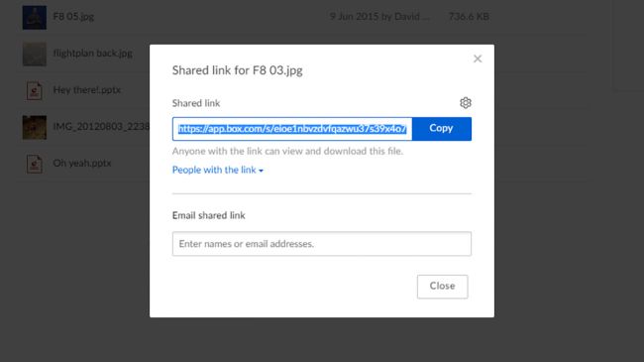
Task: Select the flightplan back.jpg file name
Action: pyautogui.click(x=93, y=54)
